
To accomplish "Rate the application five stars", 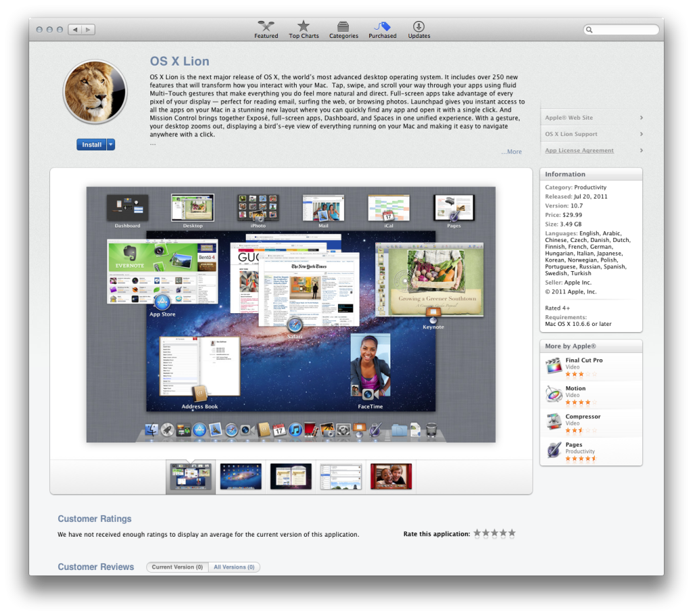I will click(x=512, y=533).
